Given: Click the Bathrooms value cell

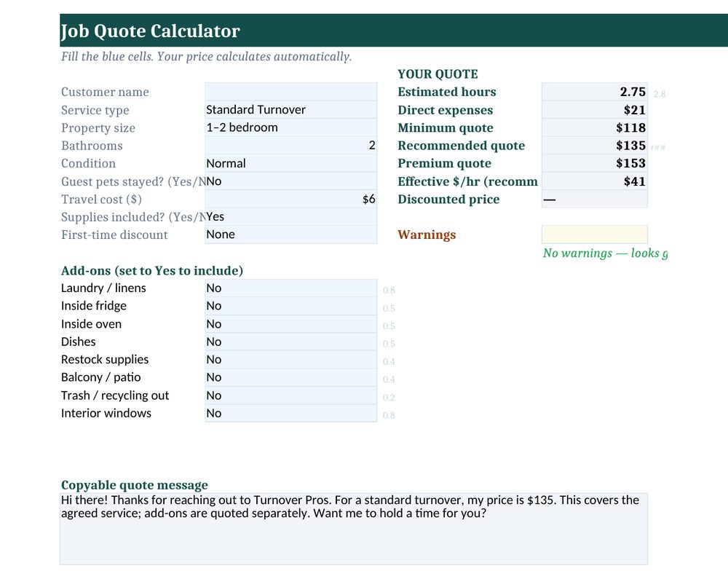Looking at the screenshot, I should pyautogui.click(x=290, y=146).
